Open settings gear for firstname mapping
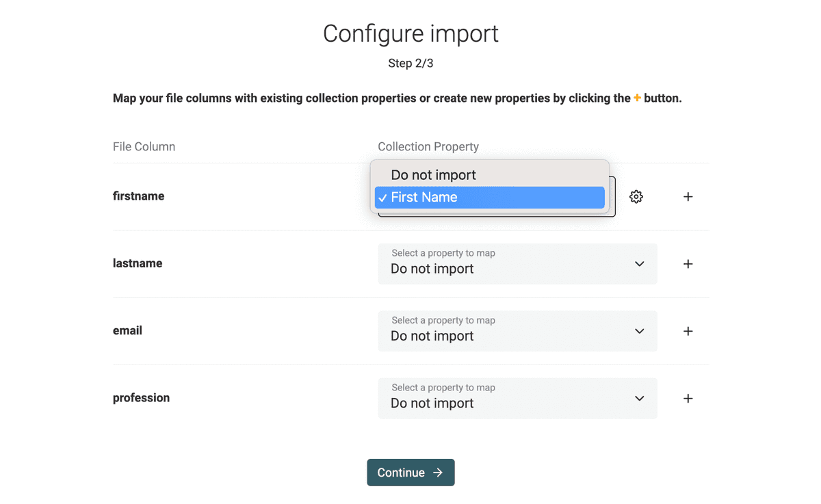This screenshot has height=504, width=821. [x=636, y=197]
